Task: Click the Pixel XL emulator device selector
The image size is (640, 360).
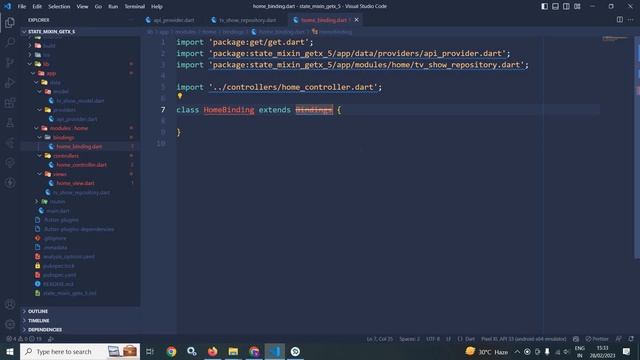Action: coord(524,339)
